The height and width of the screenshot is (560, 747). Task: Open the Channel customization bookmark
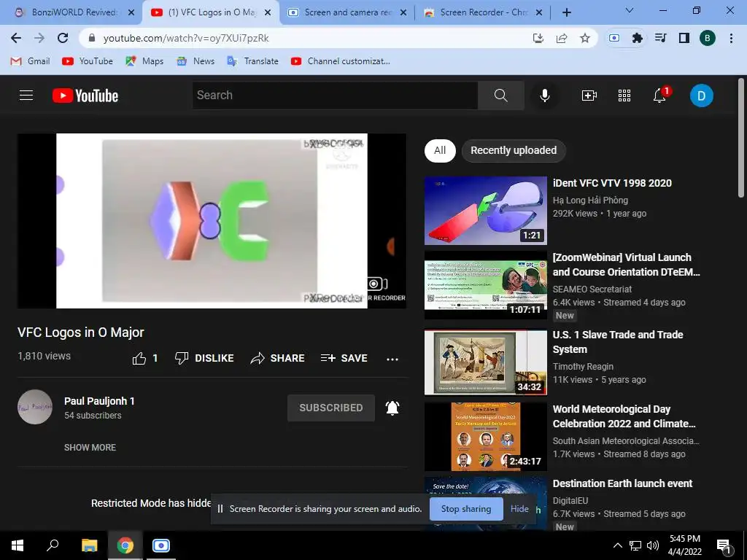(341, 61)
